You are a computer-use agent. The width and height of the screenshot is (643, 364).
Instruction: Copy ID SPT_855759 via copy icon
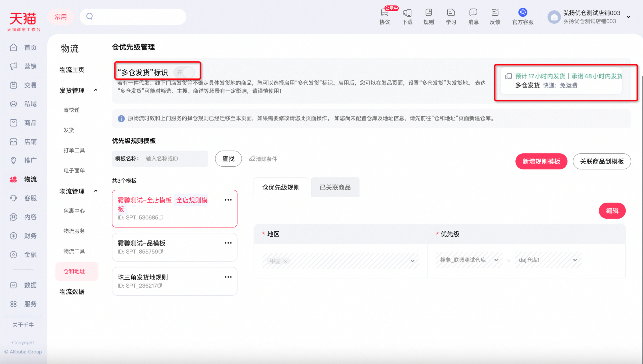(x=161, y=251)
